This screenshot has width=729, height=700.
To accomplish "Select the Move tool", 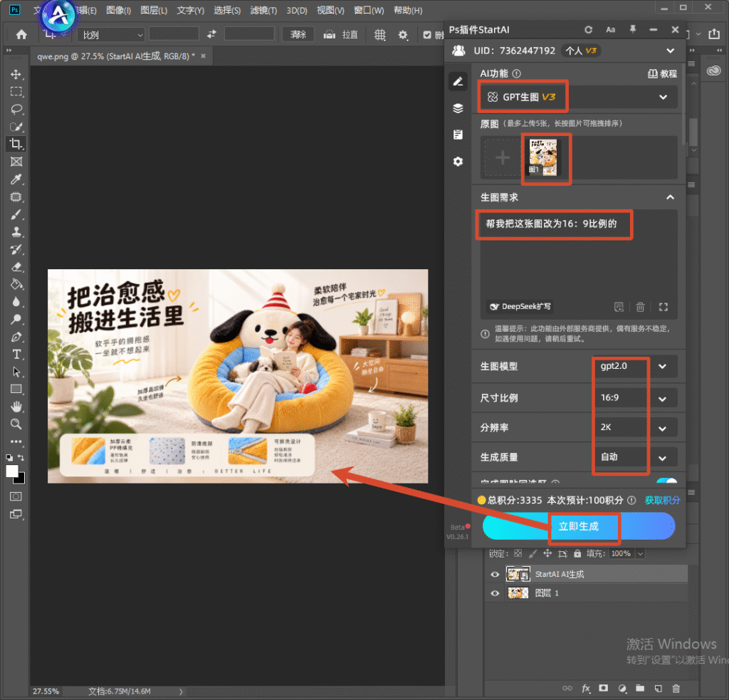I will (16, 75).
